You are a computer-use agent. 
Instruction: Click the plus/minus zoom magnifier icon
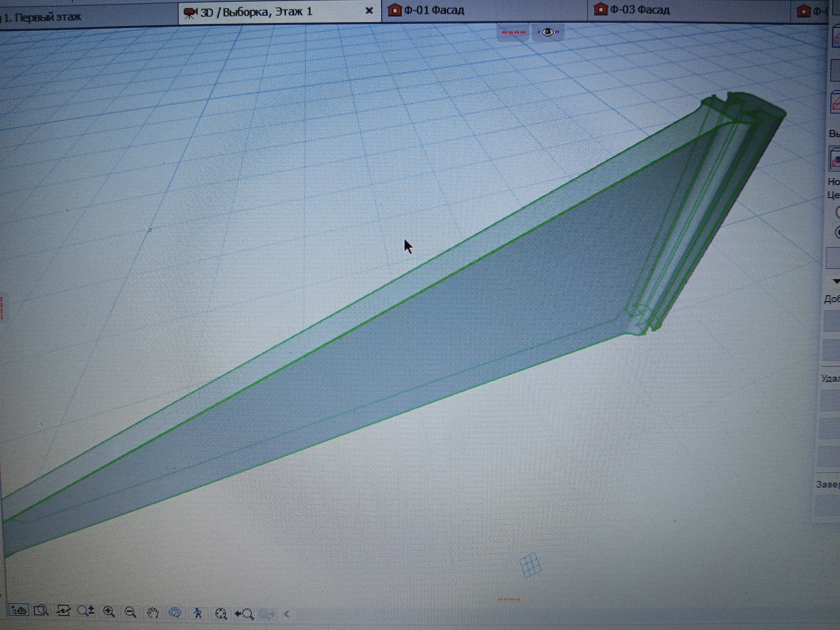[86, 611]
